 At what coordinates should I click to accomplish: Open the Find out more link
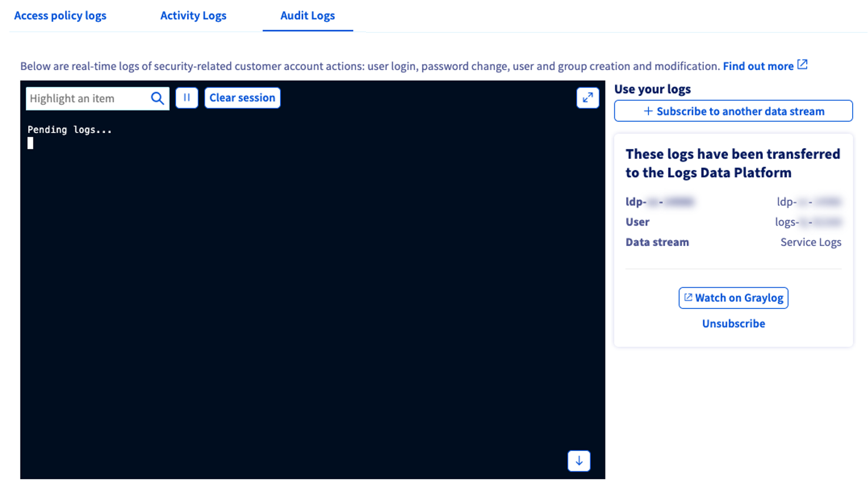[x=758, y=66]
